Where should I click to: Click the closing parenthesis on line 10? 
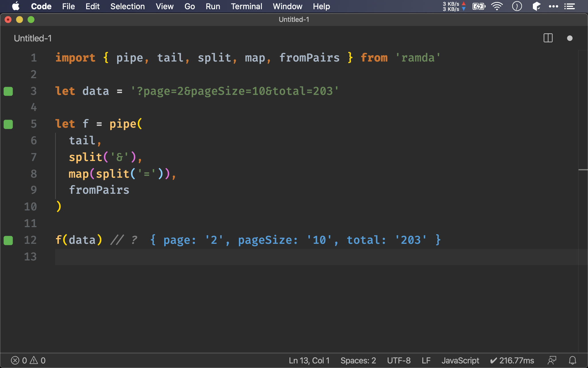click(59, 207)
